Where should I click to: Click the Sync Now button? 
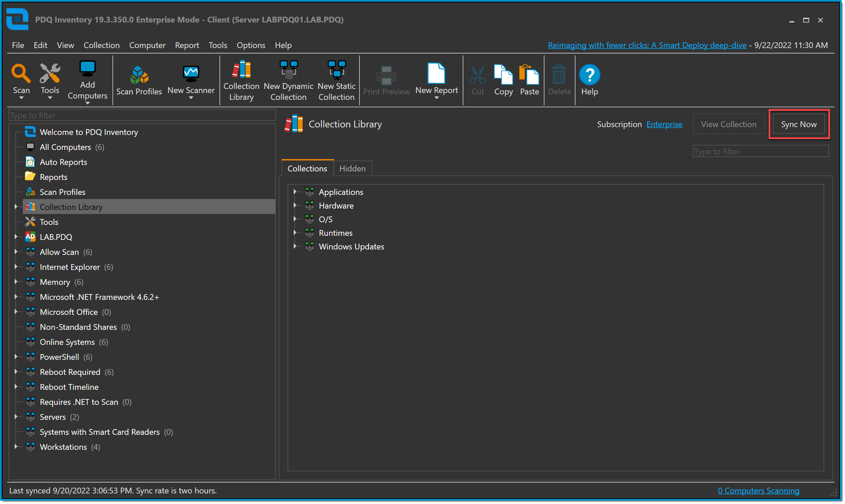point(798,124)
